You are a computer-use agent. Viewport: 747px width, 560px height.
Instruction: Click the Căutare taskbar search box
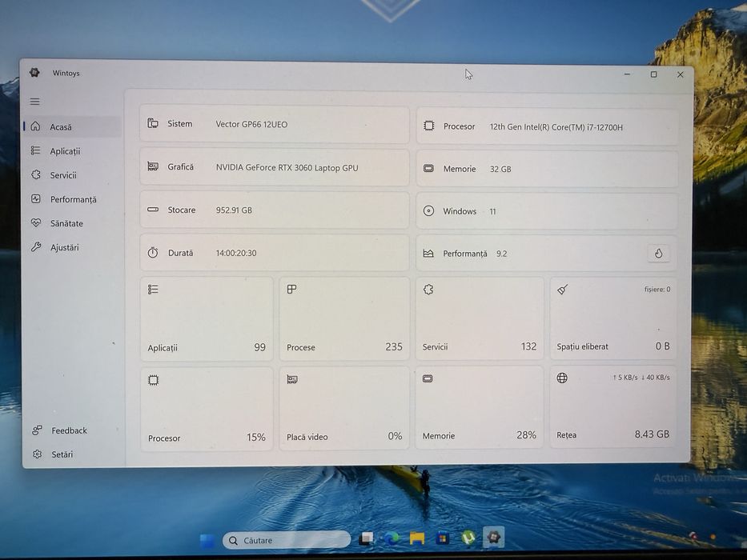tap(287, 541)
